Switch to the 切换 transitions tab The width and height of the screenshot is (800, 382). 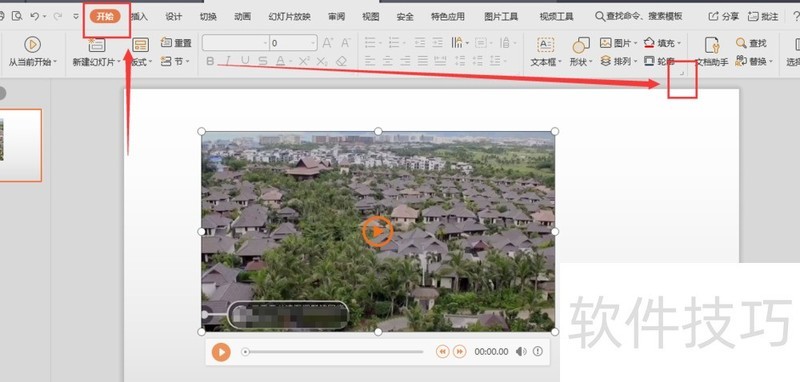point(208,16)
